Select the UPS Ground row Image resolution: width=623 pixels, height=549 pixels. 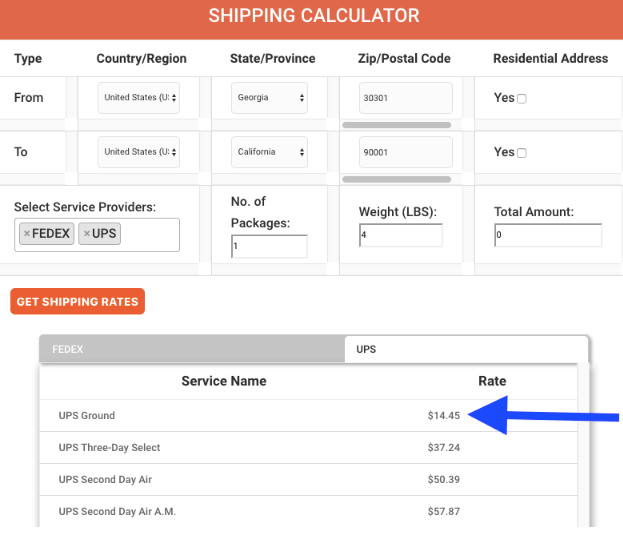click(x=308, y=416)
